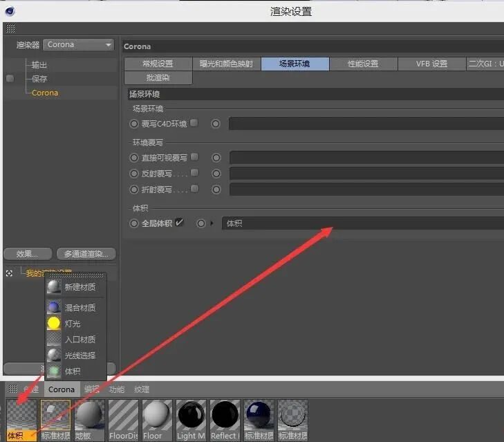Switch to the 性能设置 tab
The height and width of the screenshot is (442, 504).
click(x=364, y=64)
